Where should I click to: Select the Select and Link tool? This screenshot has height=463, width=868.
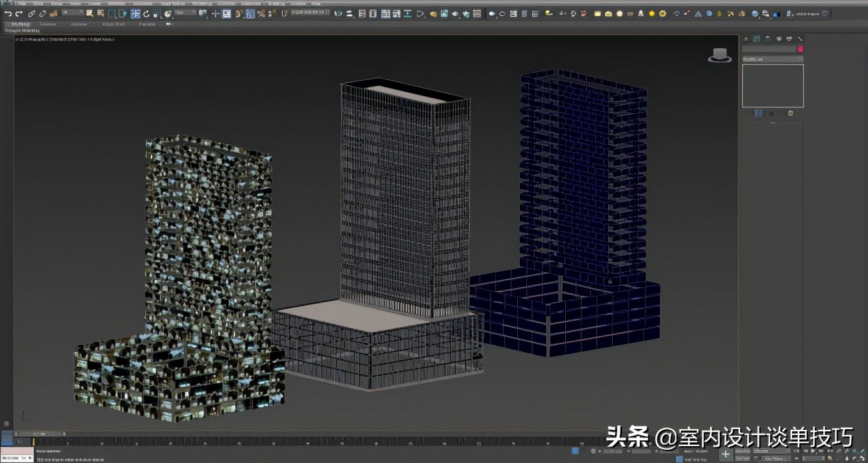click(31, 14)
